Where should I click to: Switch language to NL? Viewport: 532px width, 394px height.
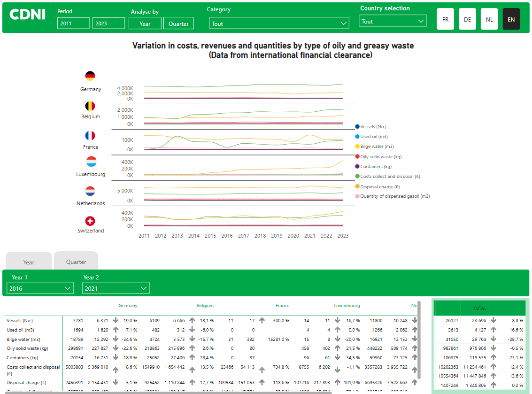point(489,19)
